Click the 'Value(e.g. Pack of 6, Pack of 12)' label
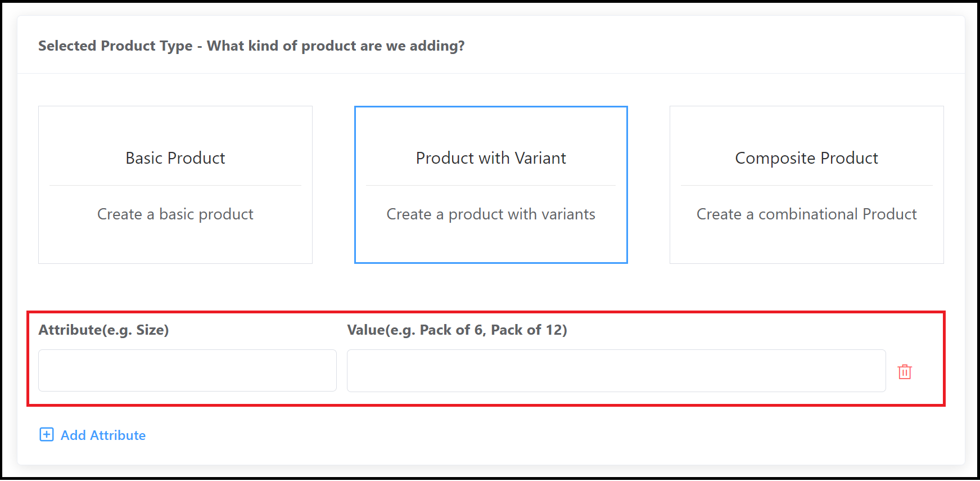980x481 pixels. 457,330
